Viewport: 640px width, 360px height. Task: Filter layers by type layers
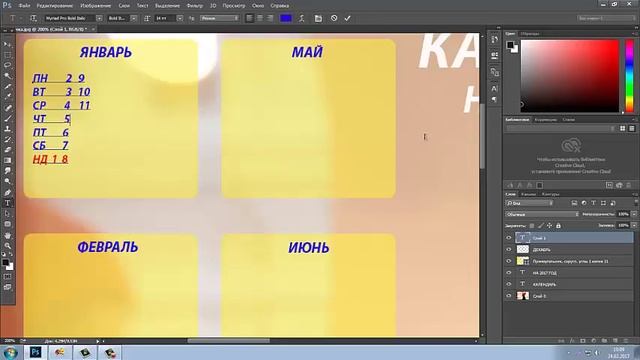coord(593,203)
